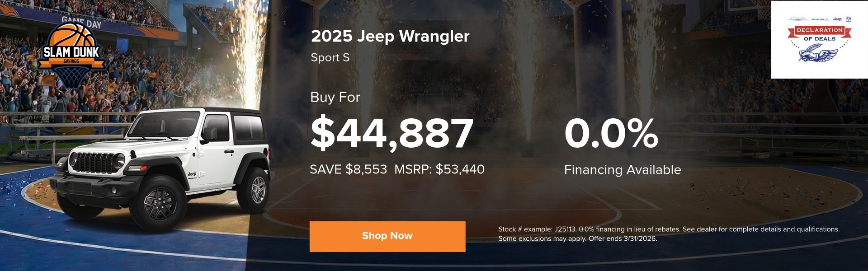
Task: Click the SAVE $8,553 text
Action: [348, 169]
